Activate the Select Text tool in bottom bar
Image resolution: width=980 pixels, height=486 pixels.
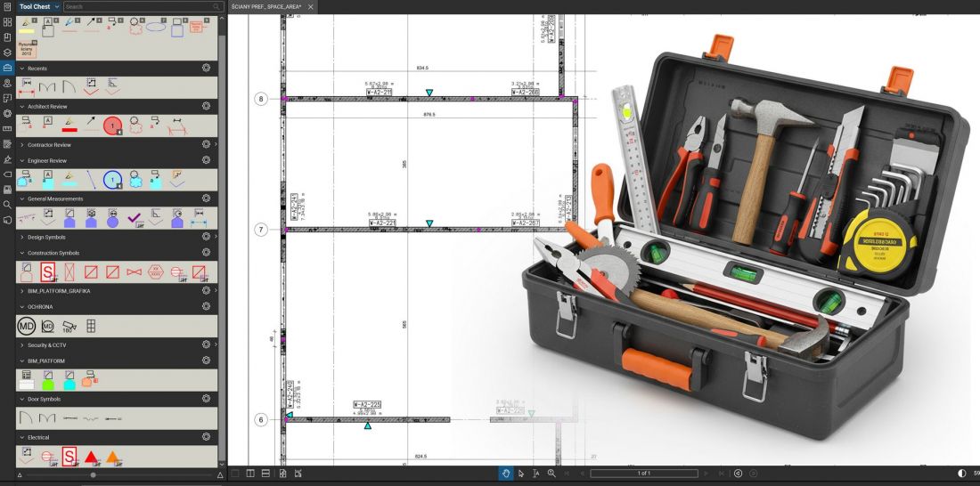coord(536,474)
